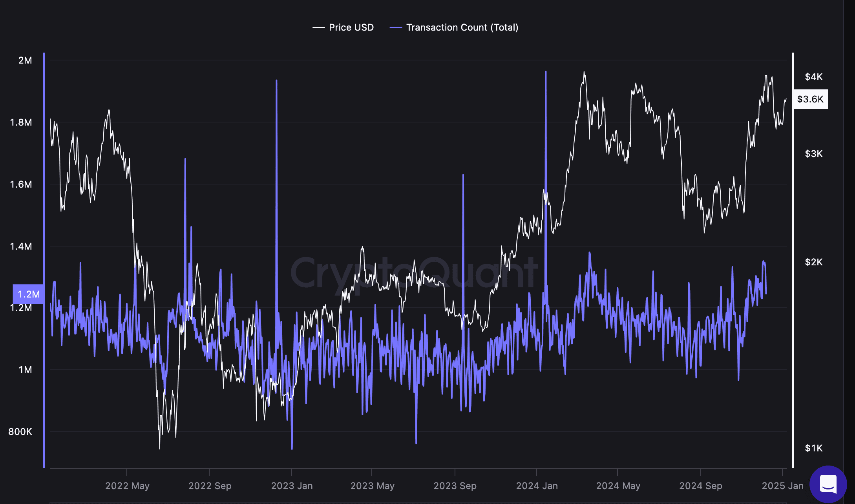
Task: Select the 2023 Sep date tick
Action: click(455, 486)
